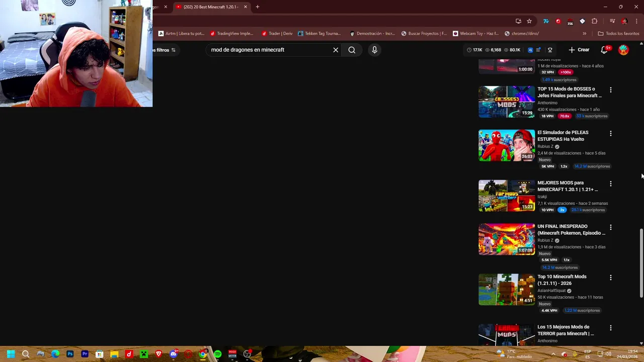Screen dimensions: 644x362
Task: Click the title Top 10 Minecraft Mods (1.21.11) - 2026
Action: point(561,280)
